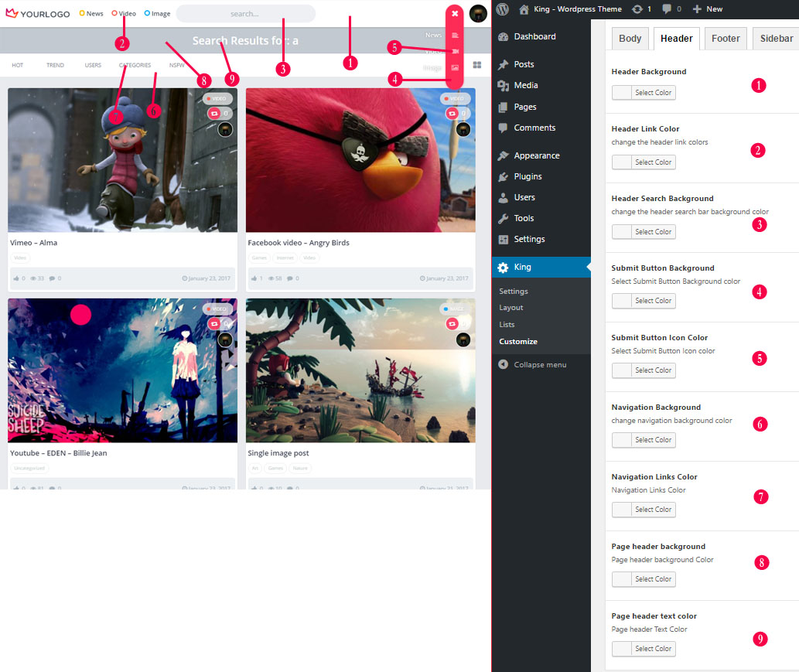
Task: Switch to grid view with the grid icon
Action: point(477,65)
